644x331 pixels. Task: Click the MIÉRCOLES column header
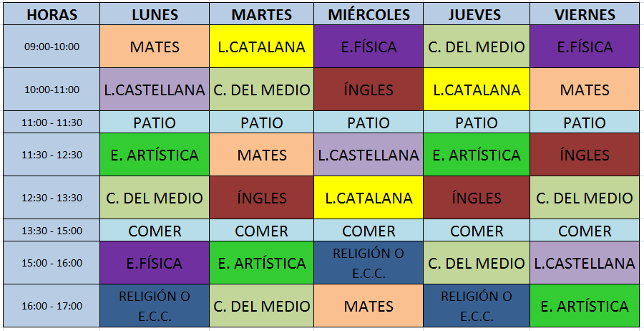point(369,14)
